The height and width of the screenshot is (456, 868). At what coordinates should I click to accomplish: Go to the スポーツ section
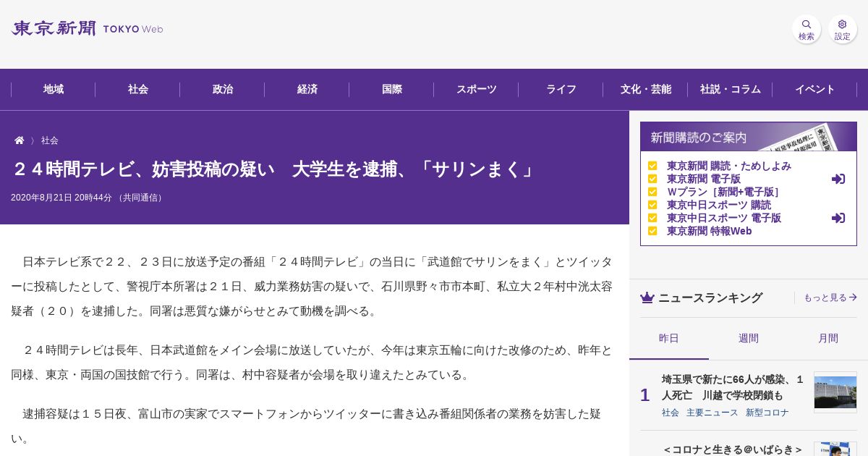coord(477,90)
